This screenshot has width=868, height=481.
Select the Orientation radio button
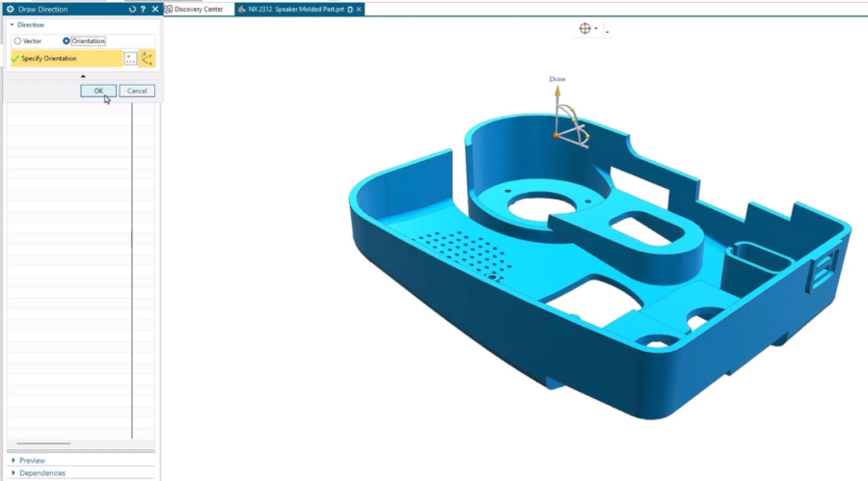coord(66,41)
